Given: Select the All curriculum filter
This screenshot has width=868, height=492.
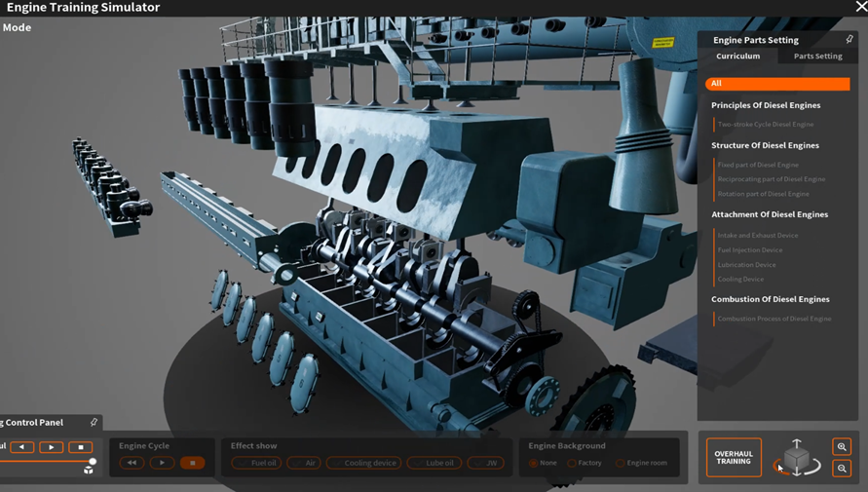Looking at the screenshot, I should click(777, 83).
